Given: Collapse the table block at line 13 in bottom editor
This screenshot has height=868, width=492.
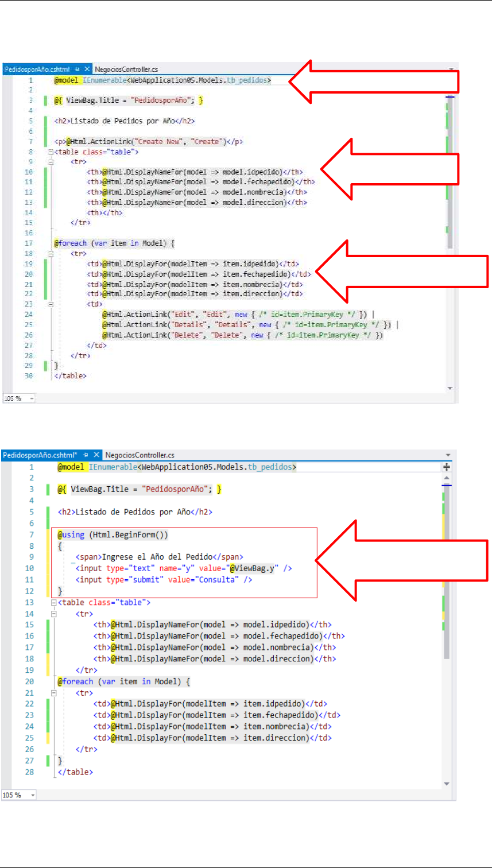Looking at the screenshot, I should (x=54, y=603).
